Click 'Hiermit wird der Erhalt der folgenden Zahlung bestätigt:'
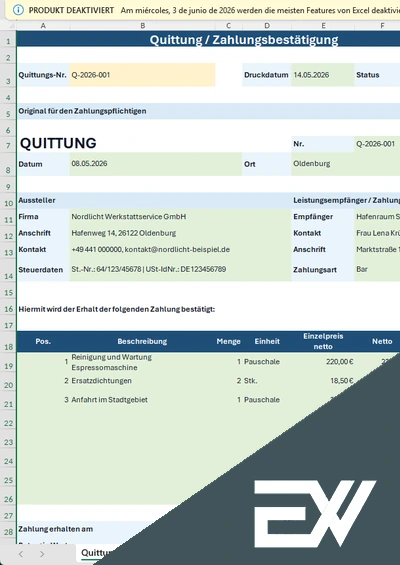 point(117,309)
